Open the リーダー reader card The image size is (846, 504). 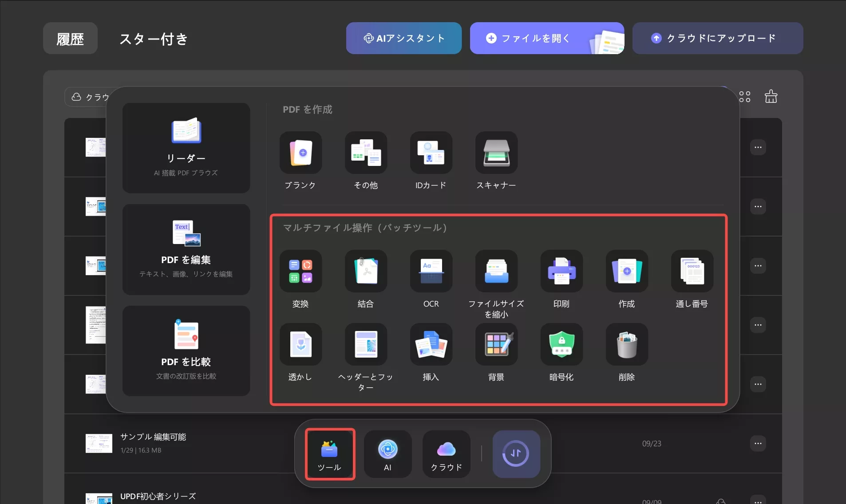(x=186, y=148)
